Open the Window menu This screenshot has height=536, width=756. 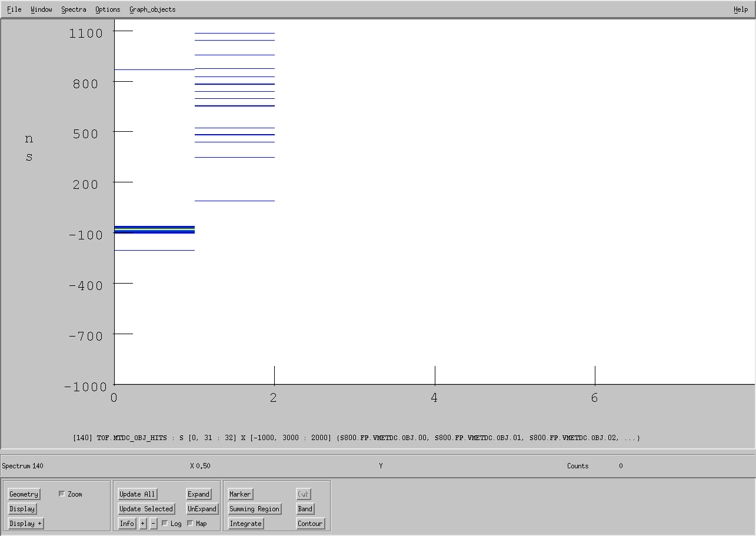click(x=41, y=9)
